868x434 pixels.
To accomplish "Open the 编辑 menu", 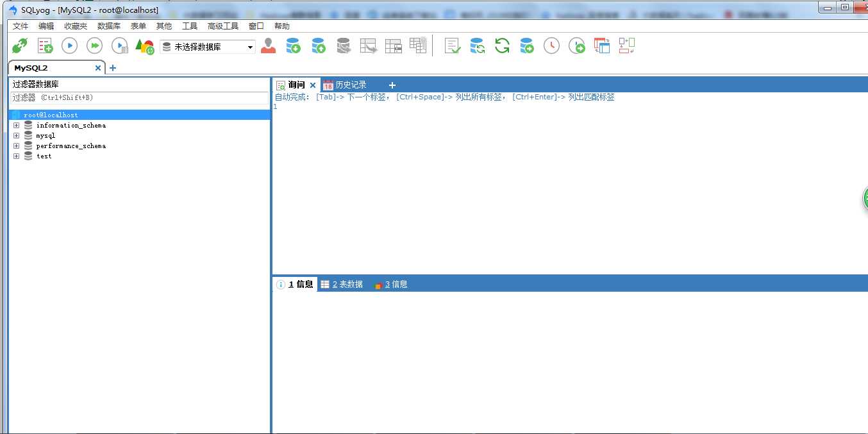I will [x=46, y=26].
